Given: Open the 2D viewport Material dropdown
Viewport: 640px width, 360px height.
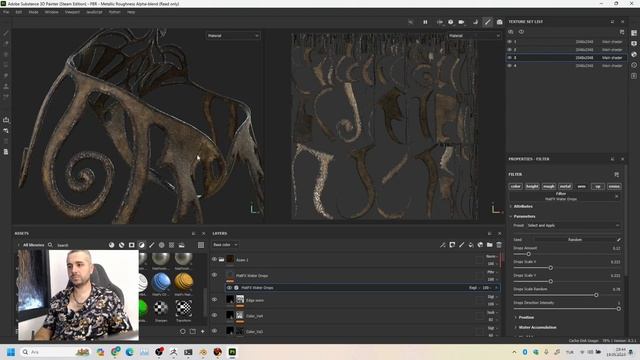Looking at the screenshot, I should pos(473,36).
